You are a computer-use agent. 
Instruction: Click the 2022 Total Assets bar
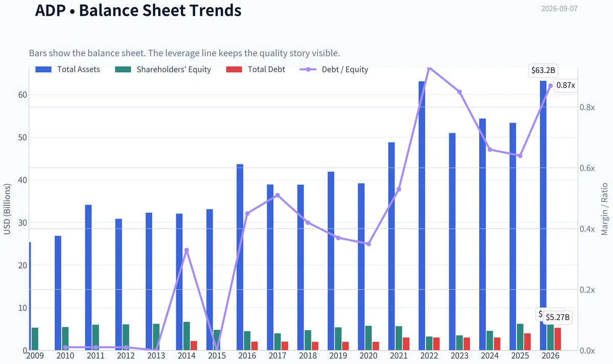pyautogui.click(x=421, y=216)
